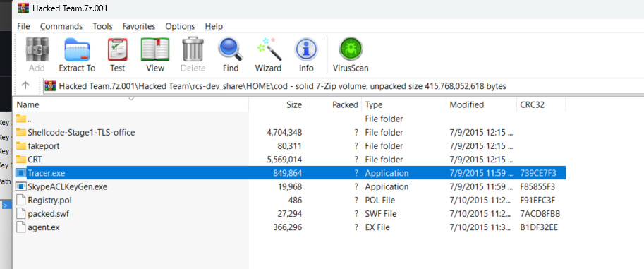Click the 5,569,014 size value
Image resolution: width=644 pixels, height=269 pixels.
[284, 160]
